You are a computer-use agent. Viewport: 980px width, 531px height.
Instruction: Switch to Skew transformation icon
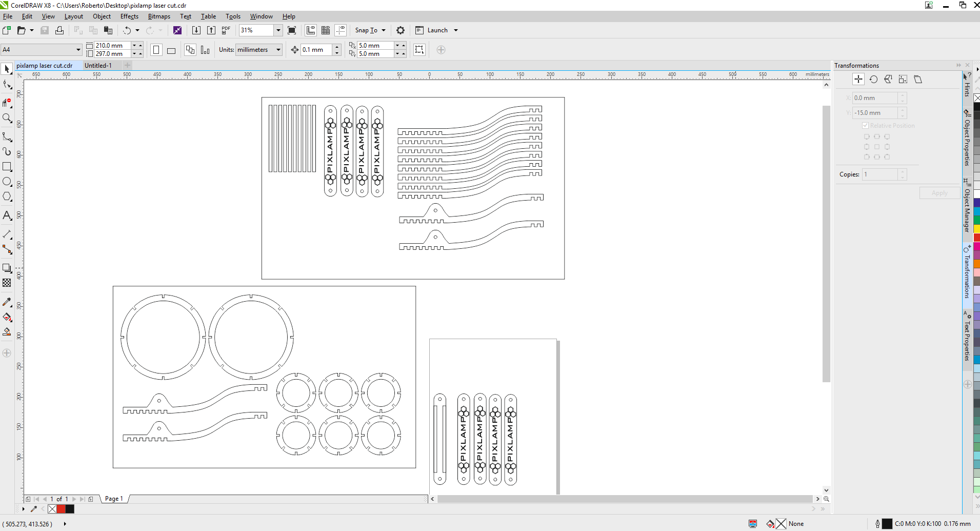(x=918, y=79)
